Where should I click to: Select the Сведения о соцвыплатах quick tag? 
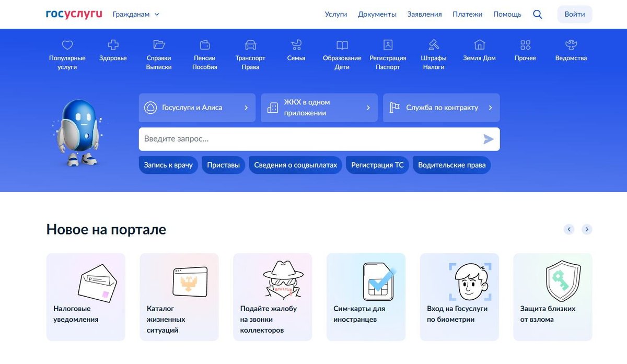pos(296,165)
